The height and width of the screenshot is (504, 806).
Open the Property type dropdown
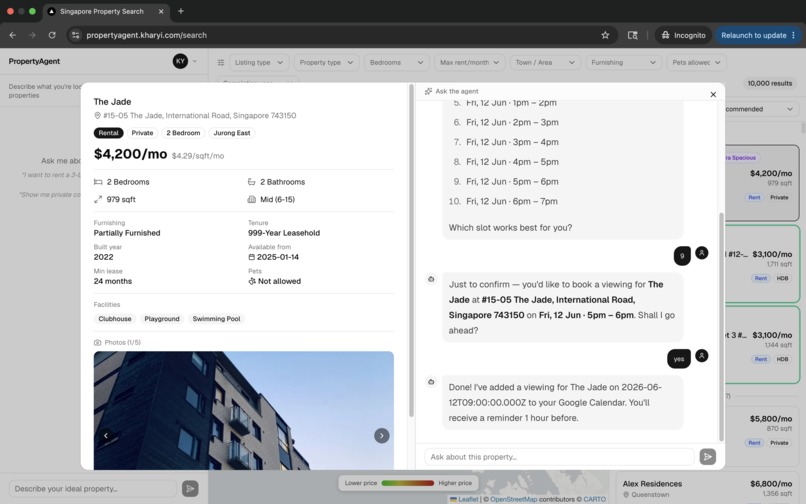click(x=326, y=62)
